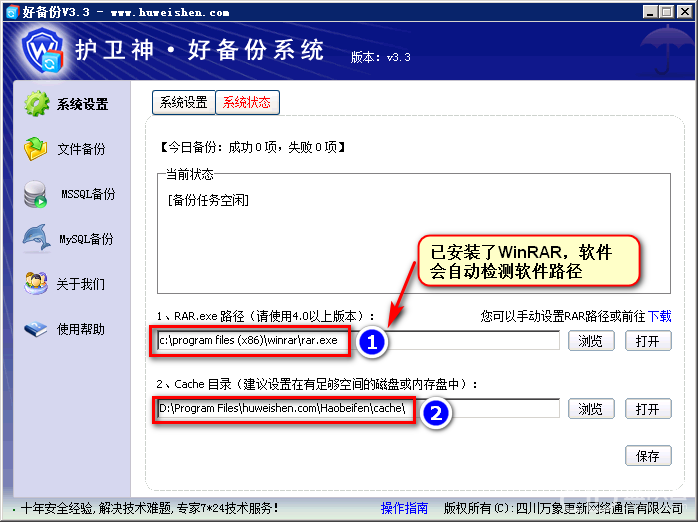The height and width of the screenshot is (522, 698).
Task: Click 浏览 button for Cache directory
Action: (591, 409)
